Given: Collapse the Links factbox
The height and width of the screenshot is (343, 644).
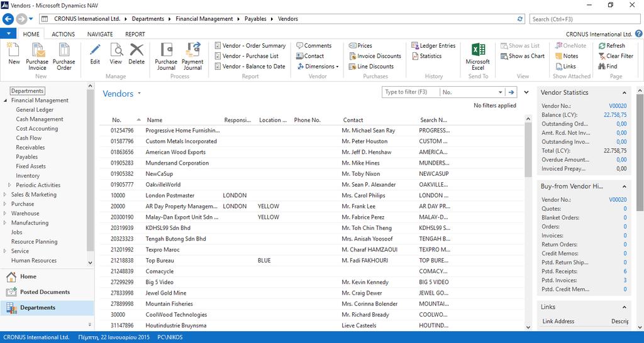Looking at the screenshot, I should tap(625, 307).
